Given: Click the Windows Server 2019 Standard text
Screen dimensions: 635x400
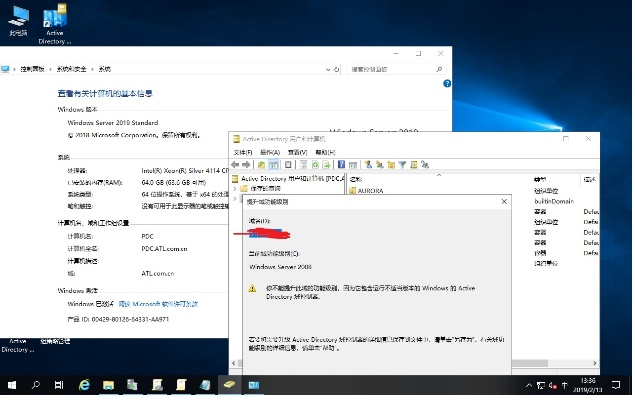Looking at the screenshot, I should click(x=113, y=123).
